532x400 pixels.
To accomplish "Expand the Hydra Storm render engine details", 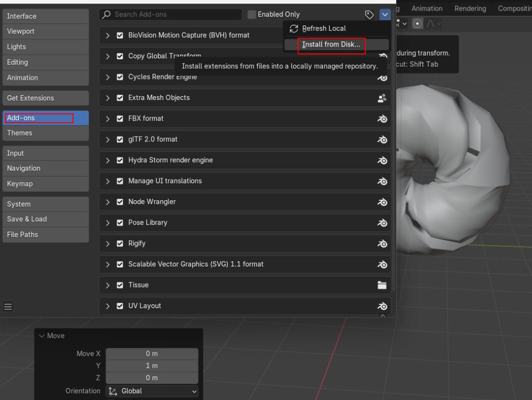I will pos(107,160).
